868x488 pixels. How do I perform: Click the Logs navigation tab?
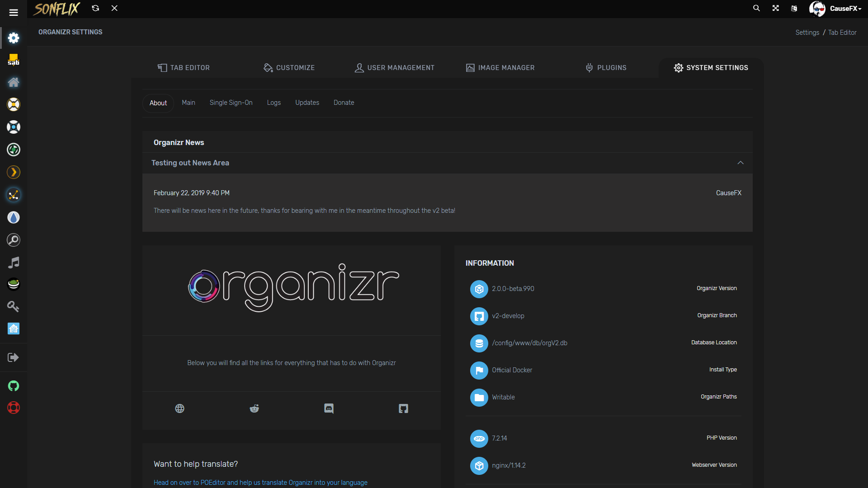click(273, 103)
